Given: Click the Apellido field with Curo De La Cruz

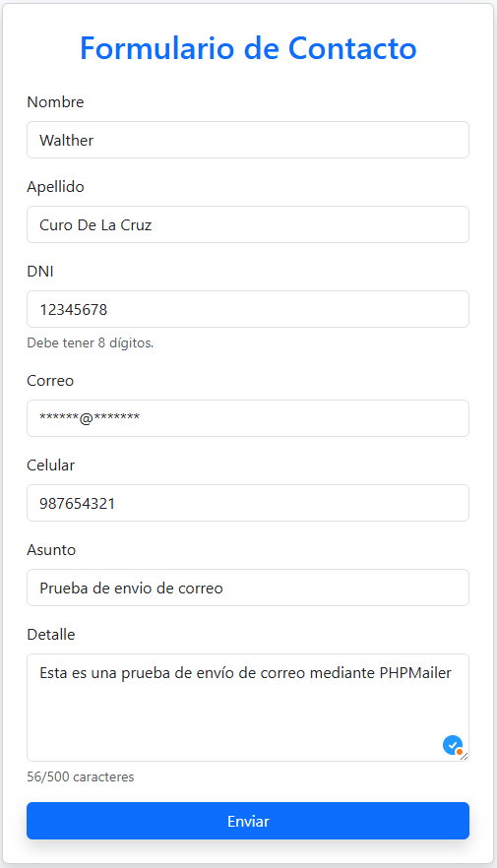Looking at the screenshot, I should click(248, 224).
